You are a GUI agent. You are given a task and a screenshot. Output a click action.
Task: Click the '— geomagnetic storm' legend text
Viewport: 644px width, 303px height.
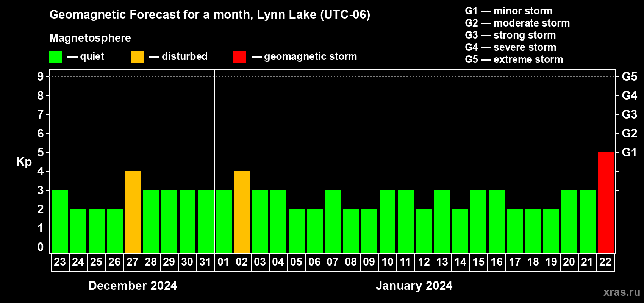coord(304,56)
